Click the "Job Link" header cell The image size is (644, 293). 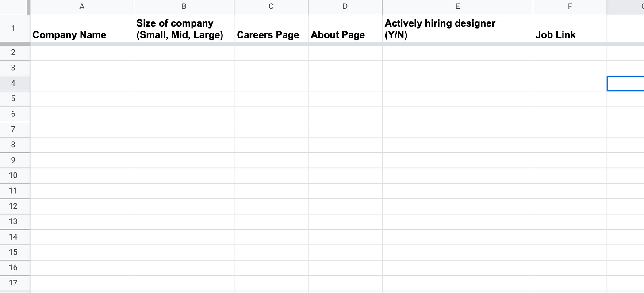click(x=570, y=29)
